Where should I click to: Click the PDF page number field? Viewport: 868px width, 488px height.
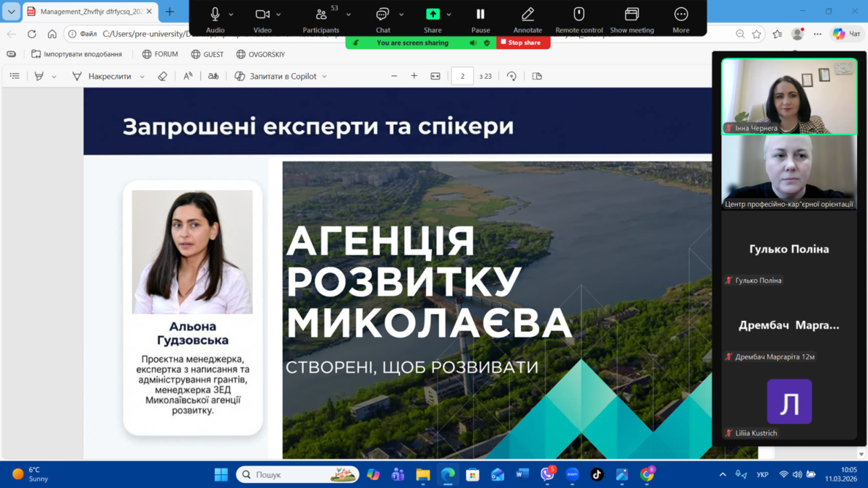[x=462, y=76]
